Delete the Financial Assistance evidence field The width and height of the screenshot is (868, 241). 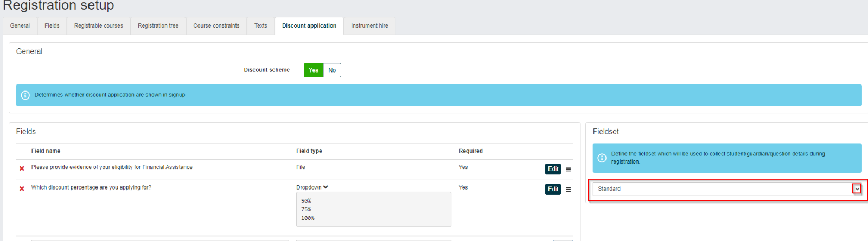pyautogui.click(x=22, y=168)
